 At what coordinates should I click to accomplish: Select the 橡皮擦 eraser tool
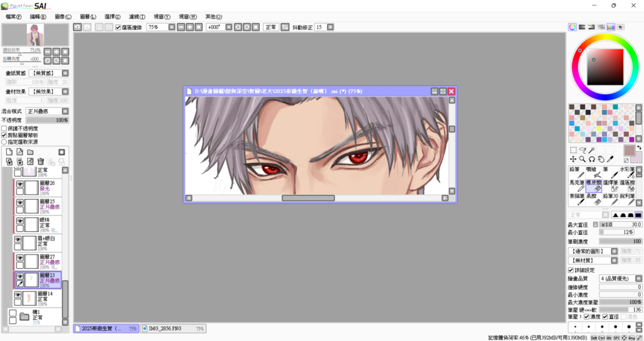point(593,186)
